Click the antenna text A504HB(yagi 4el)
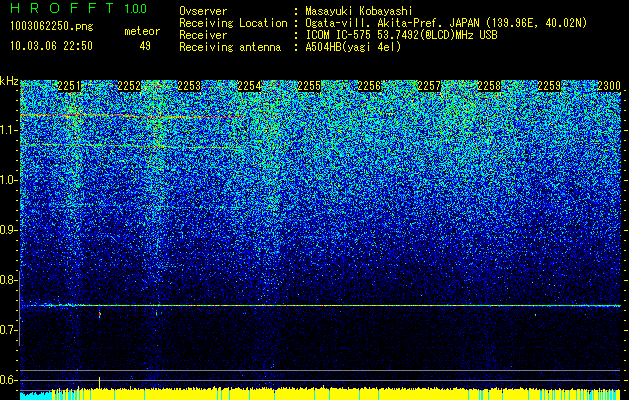Screen dimensions: 629x400 click(x=353, y=47)
